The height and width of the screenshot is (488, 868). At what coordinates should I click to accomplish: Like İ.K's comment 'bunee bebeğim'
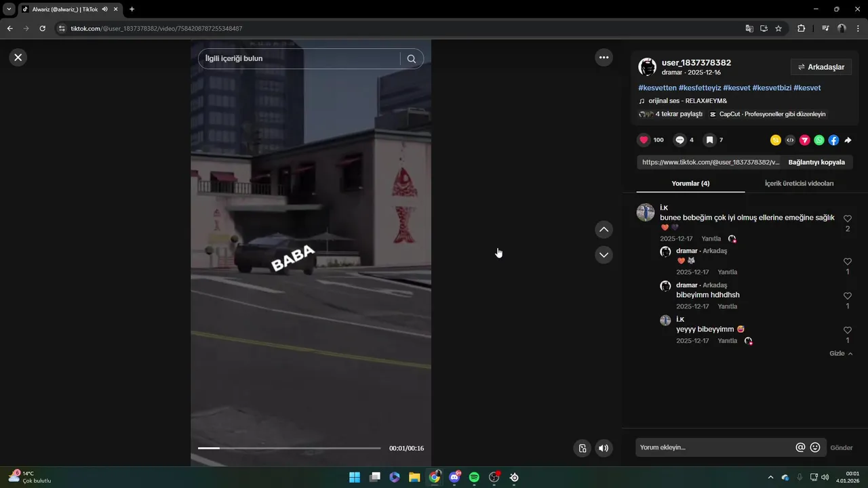click(x=848, y=219)
